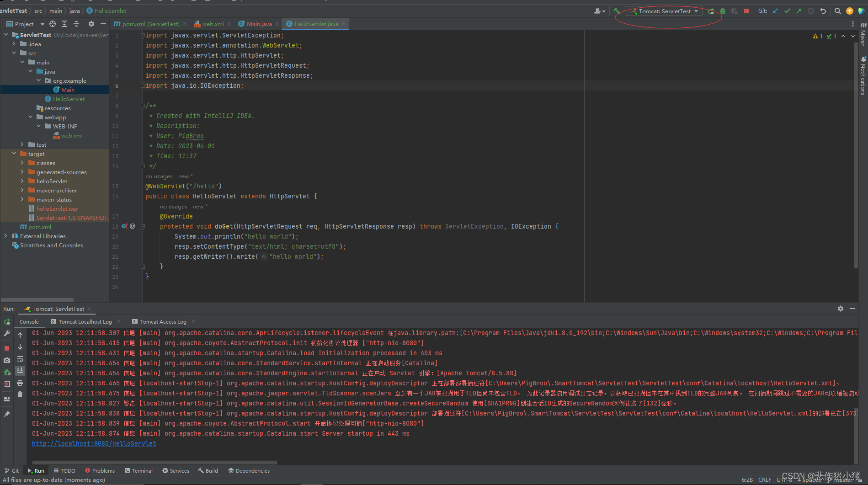Open Search Everywhere magnifier icon
Screen dimensions: 868x485
tap(838, 11)
